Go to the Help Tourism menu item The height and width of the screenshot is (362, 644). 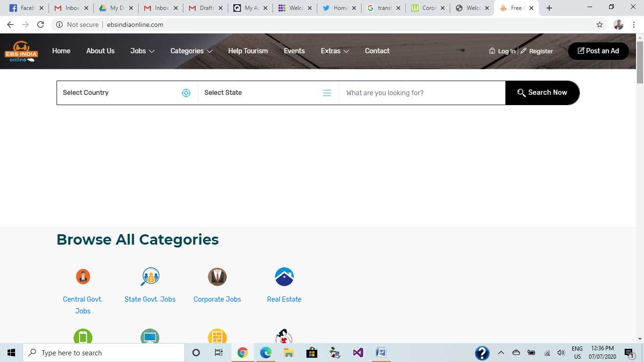[x=248, y=51]
